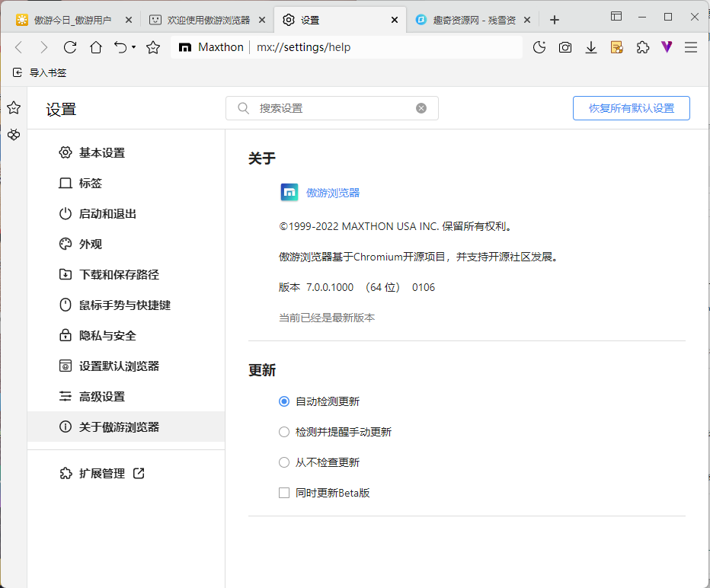Open the extensions puzzle icon
This screenshot has width=710, height=588.
[642, 46]
